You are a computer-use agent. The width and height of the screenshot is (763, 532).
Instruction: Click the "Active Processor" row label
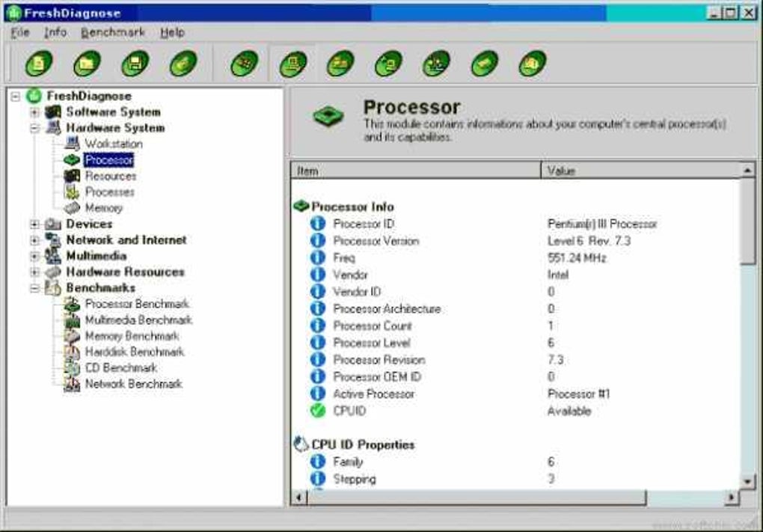(x=374, y=394)
